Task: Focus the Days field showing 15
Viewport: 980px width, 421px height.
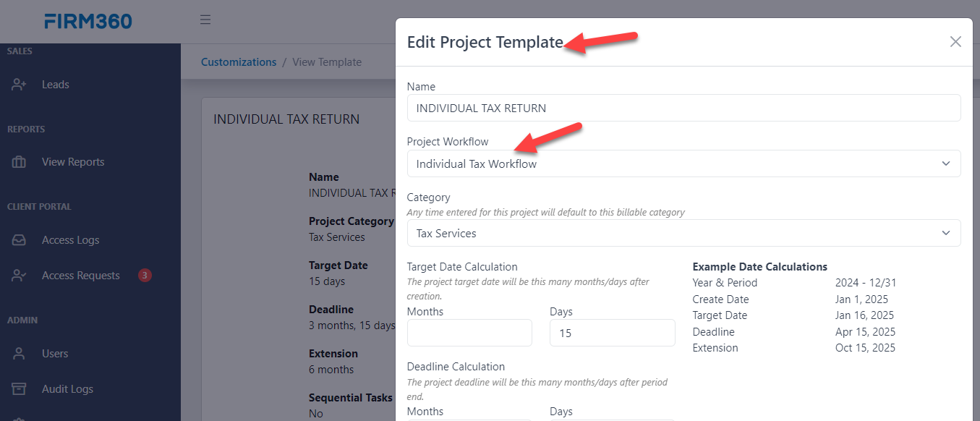Action: pyautogui.click(x=612, y=333)
